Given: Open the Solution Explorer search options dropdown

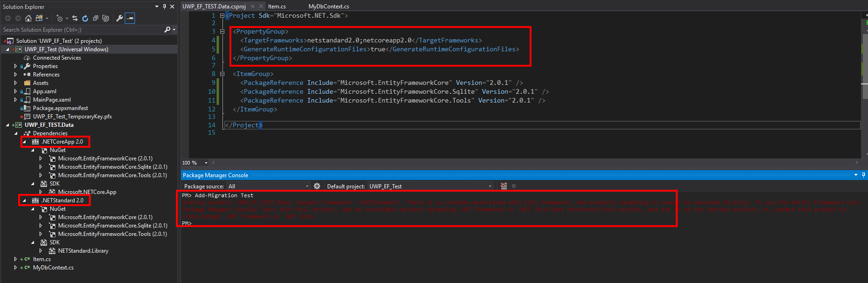Looking at the screenshot, I should pyautogui.click(x=174, y=30).
